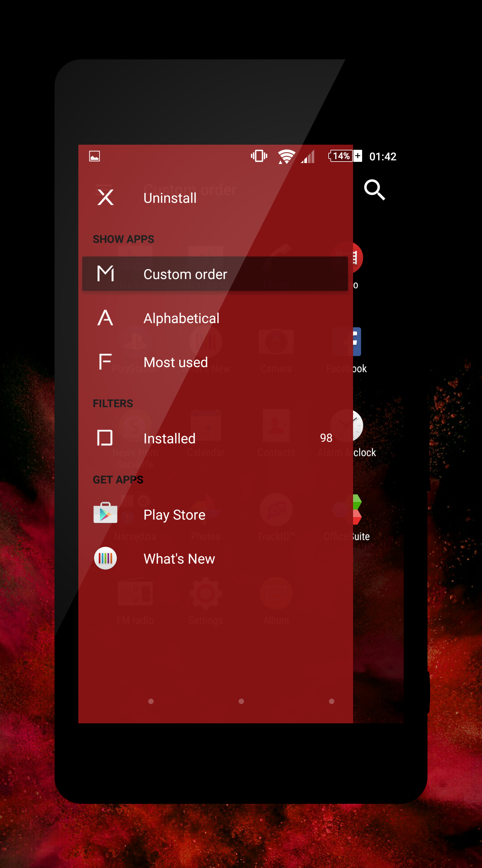Tap the last page indicator dot
Image resolution: width=482 pixels, height=868 pixels.
[331, 701]
